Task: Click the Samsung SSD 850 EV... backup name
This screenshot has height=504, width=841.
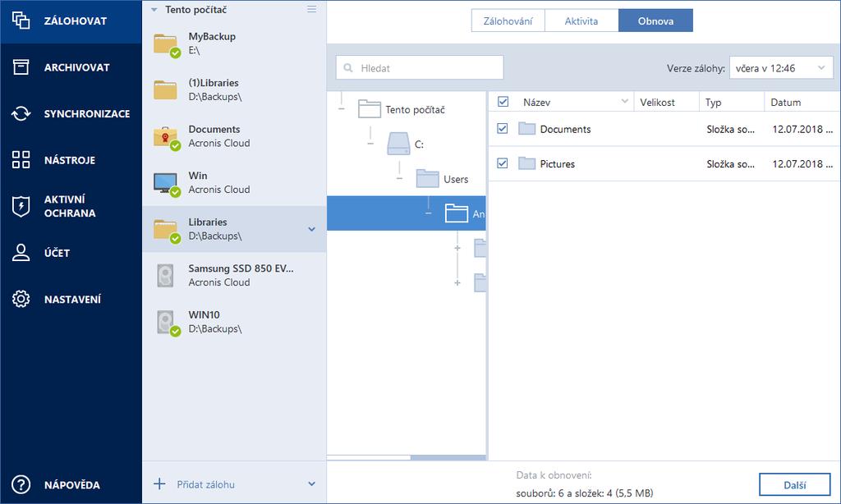Action: (241, 268)
